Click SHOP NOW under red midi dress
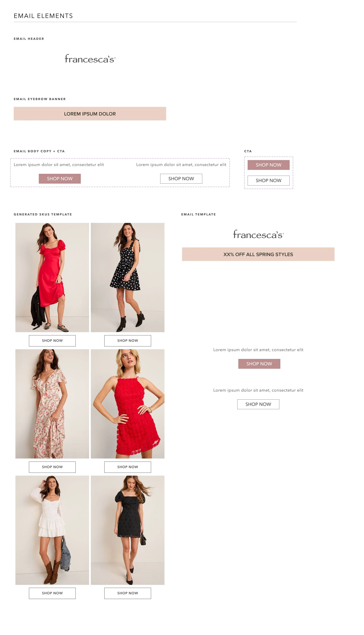The image size is (364, 635). pyautogui.click(x=52, y=341)
